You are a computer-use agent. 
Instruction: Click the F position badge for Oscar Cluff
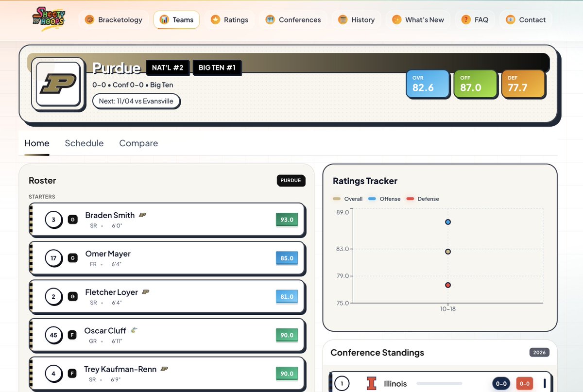click(72, 335)
